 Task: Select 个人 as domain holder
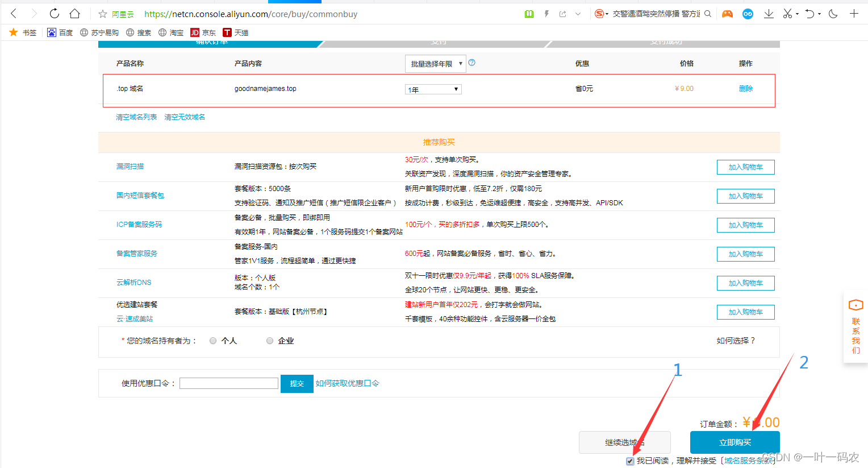[213, 341]
